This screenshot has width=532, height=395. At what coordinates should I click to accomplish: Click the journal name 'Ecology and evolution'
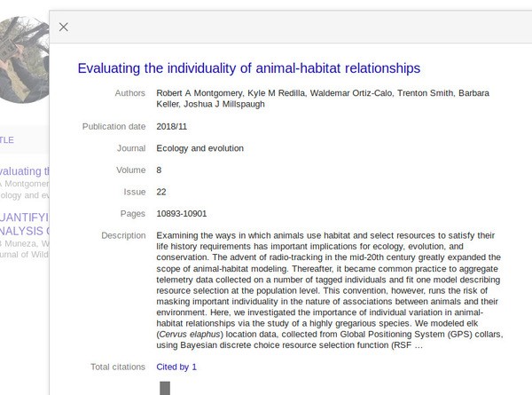[x=199, y=148]
